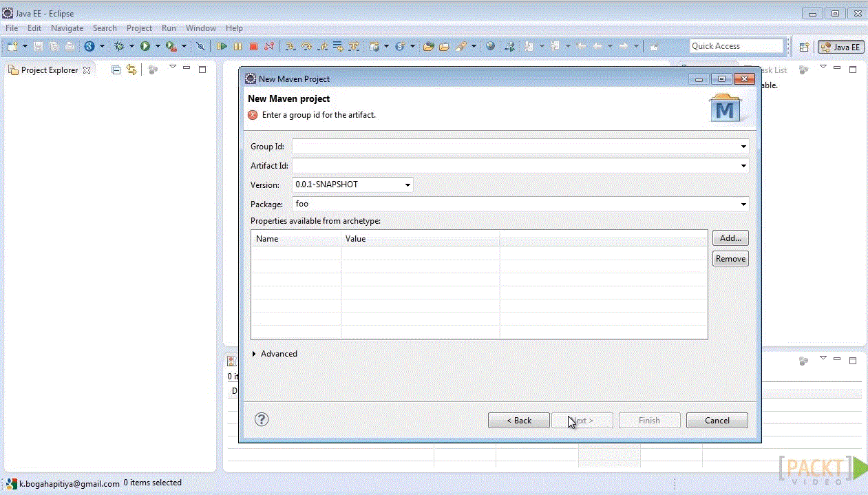Open Version combo dropdown arrow
Image resolution: width=868 pixels, height=495 pixels.
[x=407, y=185]
